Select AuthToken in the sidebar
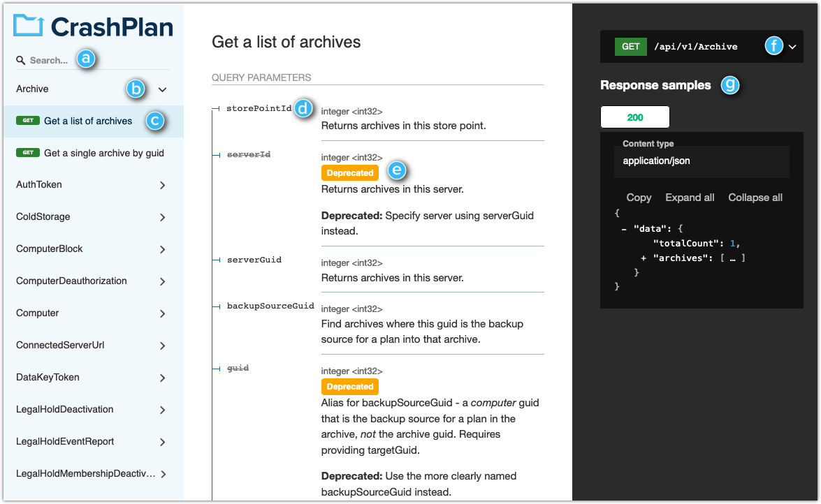Image resolution: width=821 pixels, height=504 pixels. pyautogui.click(x=38, y=185)
